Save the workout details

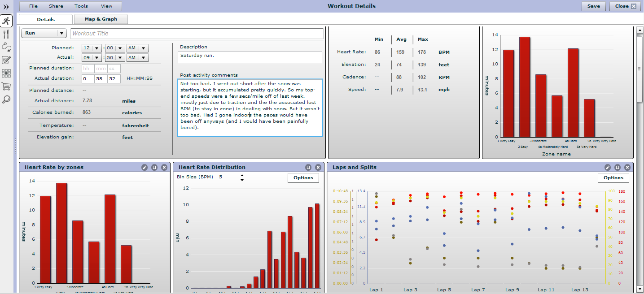pos(594,6)
